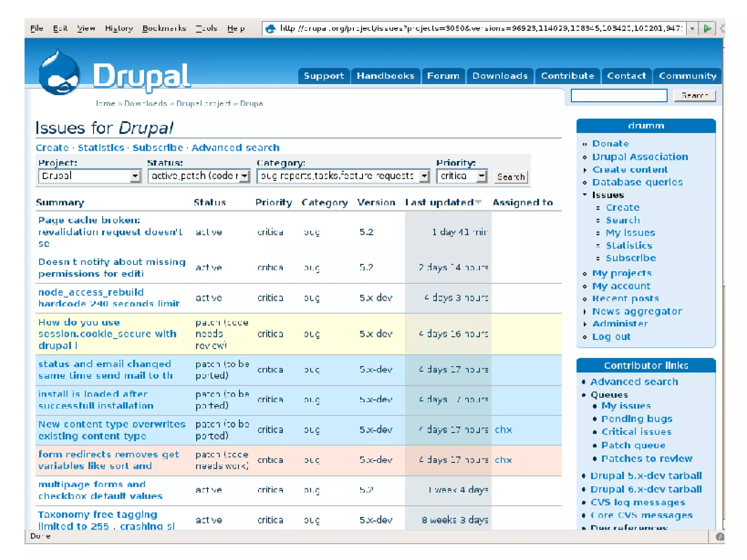Switch to the Support tab
This screenshot has width=747, height=560.
tap(324, 76)
